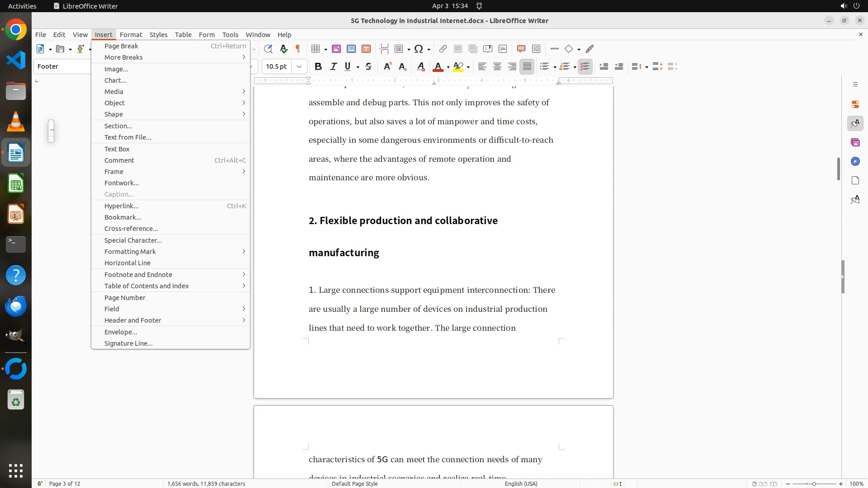Viewport: 868px width, 488px height.
Task: Toggle justified alignment button
Action: [527, 66]
